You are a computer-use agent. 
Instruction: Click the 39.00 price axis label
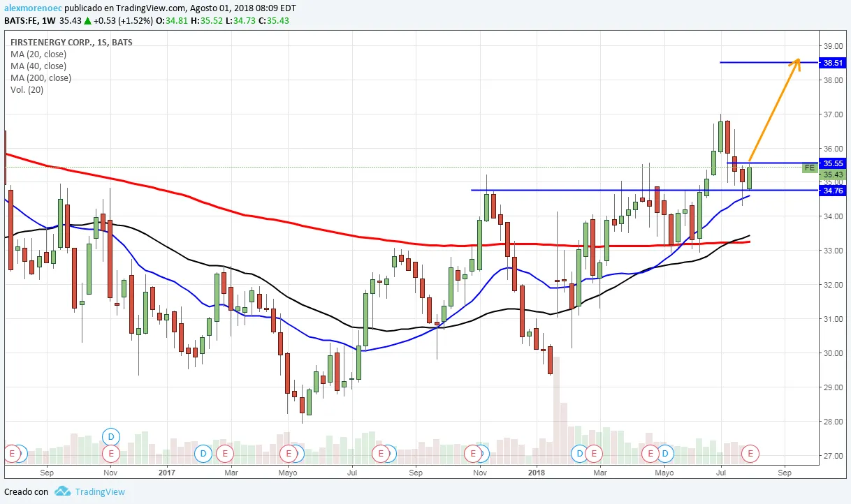click(834, 46)
